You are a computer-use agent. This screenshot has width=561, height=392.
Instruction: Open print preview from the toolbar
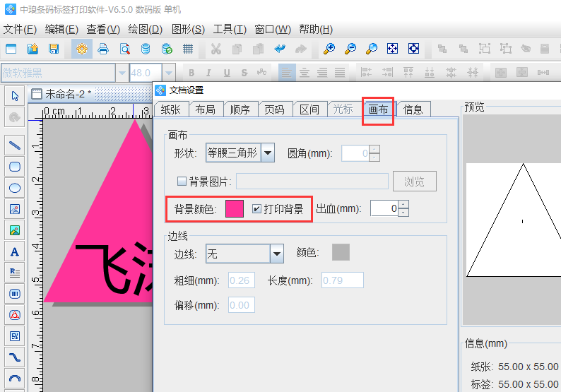pyautogui.click(x=124, y=49)
